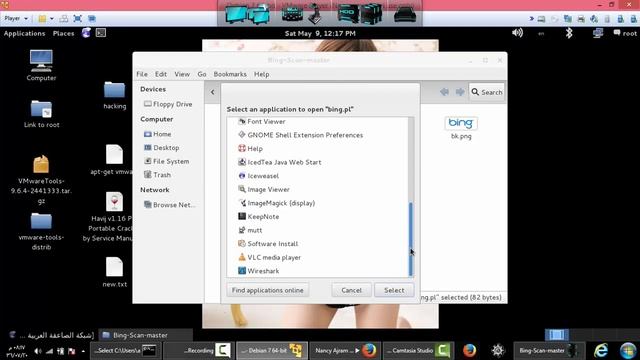Open the VMware Player menu dropdown
This screenshot has height=360, width=640.
pyautogui.click(x=16, y=18)
